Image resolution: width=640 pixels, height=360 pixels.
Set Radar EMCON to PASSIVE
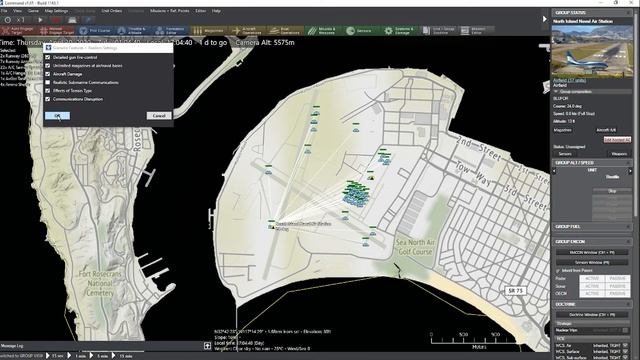click(x=617, y=278)
